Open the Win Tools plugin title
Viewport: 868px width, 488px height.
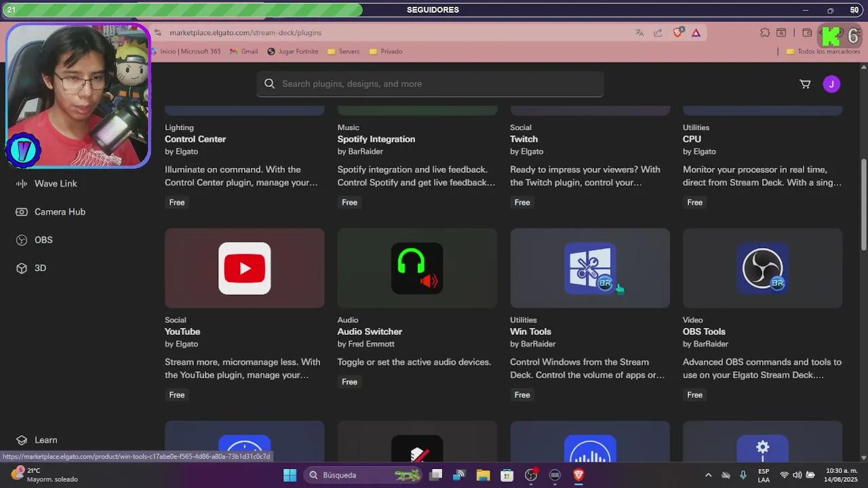click(530, 331)
